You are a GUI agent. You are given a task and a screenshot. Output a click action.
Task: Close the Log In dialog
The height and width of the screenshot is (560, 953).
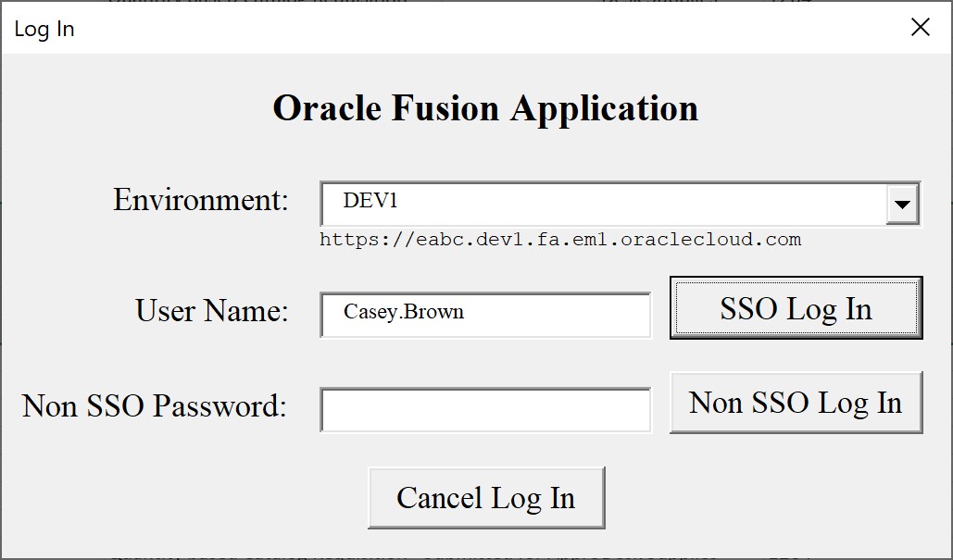pyautogui.click(x=920, y=27)
